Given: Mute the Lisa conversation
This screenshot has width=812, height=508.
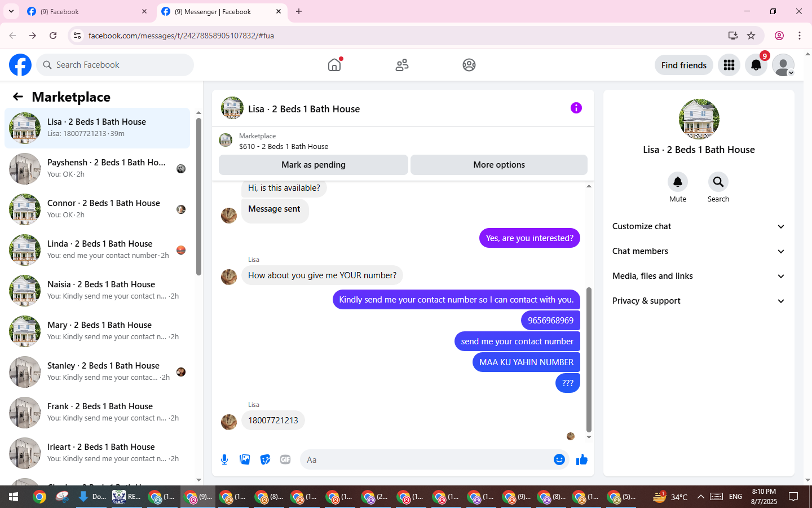Looking at the screenshot, I should (x=678, y=182).
